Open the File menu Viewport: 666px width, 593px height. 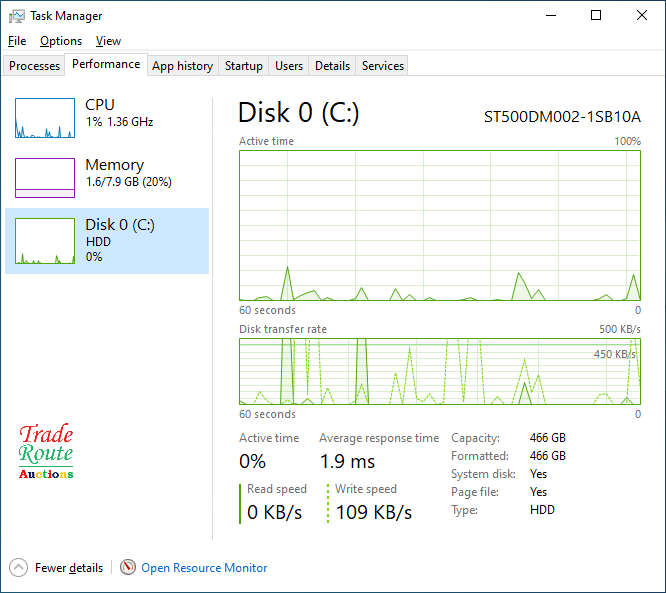click(x=16, y=41)
